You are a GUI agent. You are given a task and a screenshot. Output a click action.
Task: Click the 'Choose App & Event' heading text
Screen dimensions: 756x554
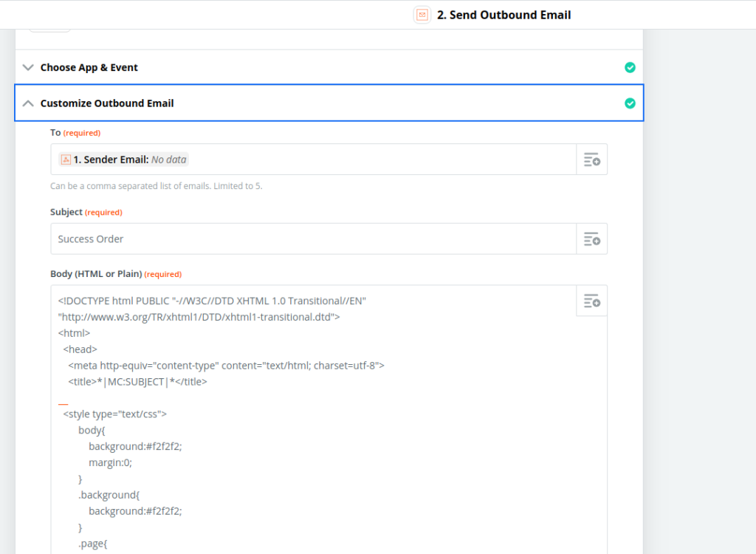click(89, 67)
